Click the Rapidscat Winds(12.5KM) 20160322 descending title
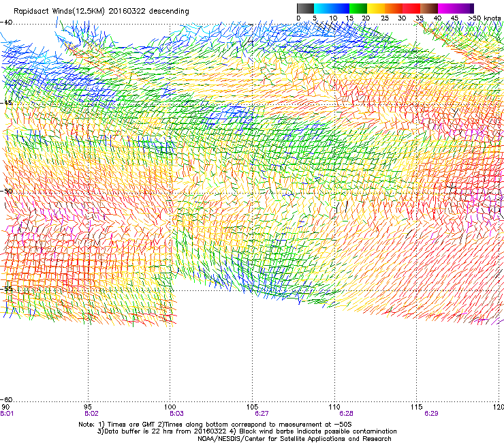The width and height of the screenshot is (504, 443). pyautogui.click(x=101, y=11)
